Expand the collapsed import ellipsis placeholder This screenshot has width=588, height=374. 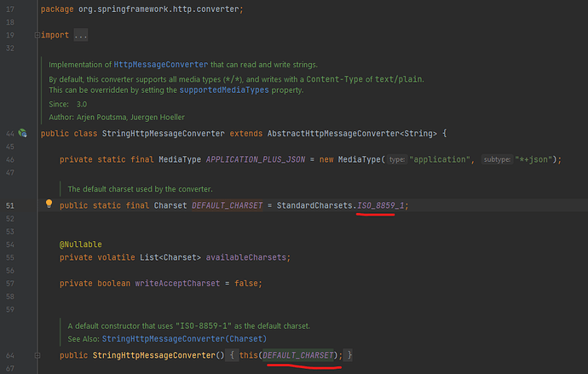click(81, 35)
